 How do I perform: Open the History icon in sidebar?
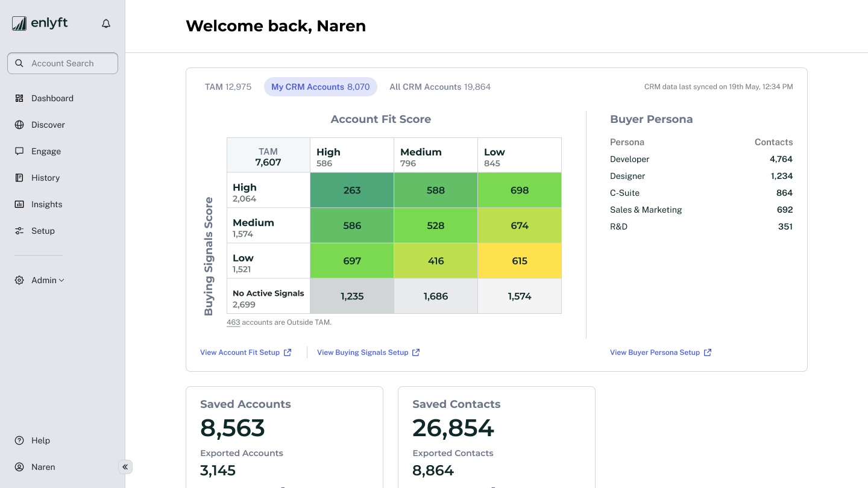coord(19,178)
